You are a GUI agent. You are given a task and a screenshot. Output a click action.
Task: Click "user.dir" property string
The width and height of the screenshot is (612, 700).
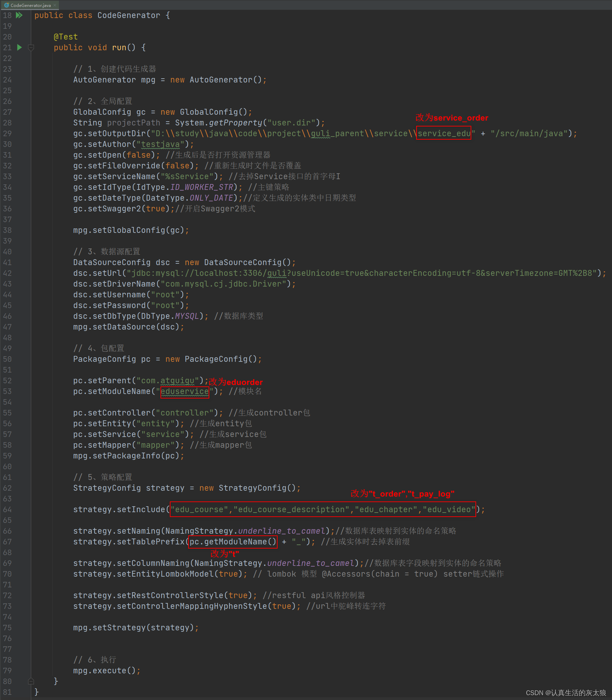click(x=291, y=123)
